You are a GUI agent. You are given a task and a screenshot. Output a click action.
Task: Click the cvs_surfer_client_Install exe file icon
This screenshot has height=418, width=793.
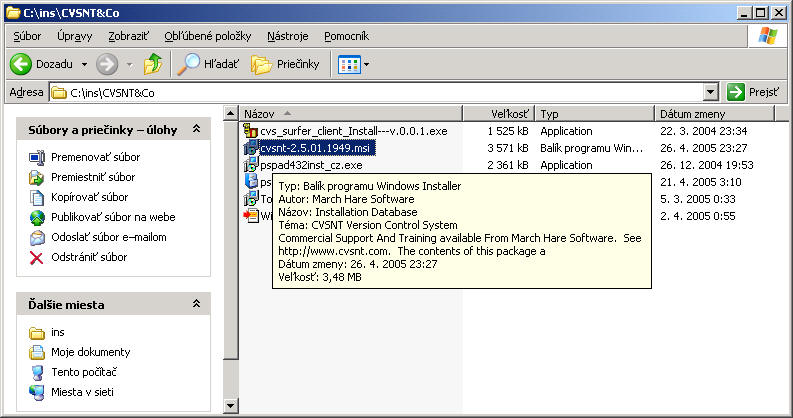[x=251, y=131]
